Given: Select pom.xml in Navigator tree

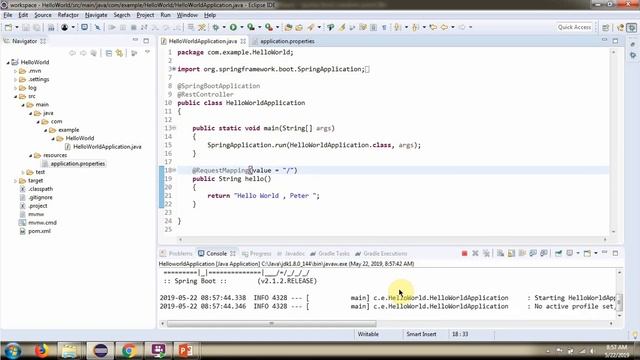Looking at the screenshot, I should click(x=39, y=231).
